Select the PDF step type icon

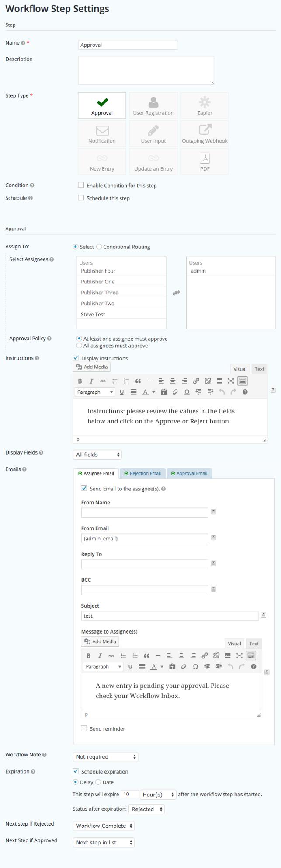click(205, 161)
